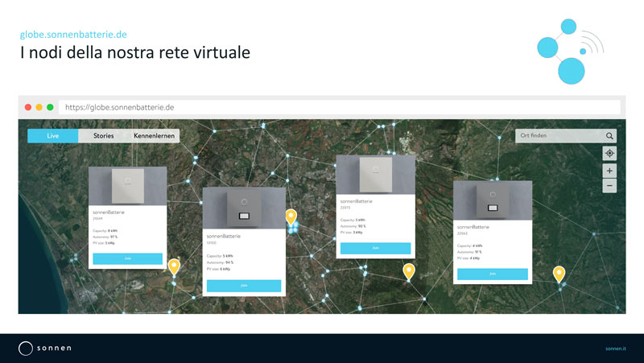Click yellow pin beside card 13100 image
This screenshot has height=363, width=644.
(x=291, y=217)
